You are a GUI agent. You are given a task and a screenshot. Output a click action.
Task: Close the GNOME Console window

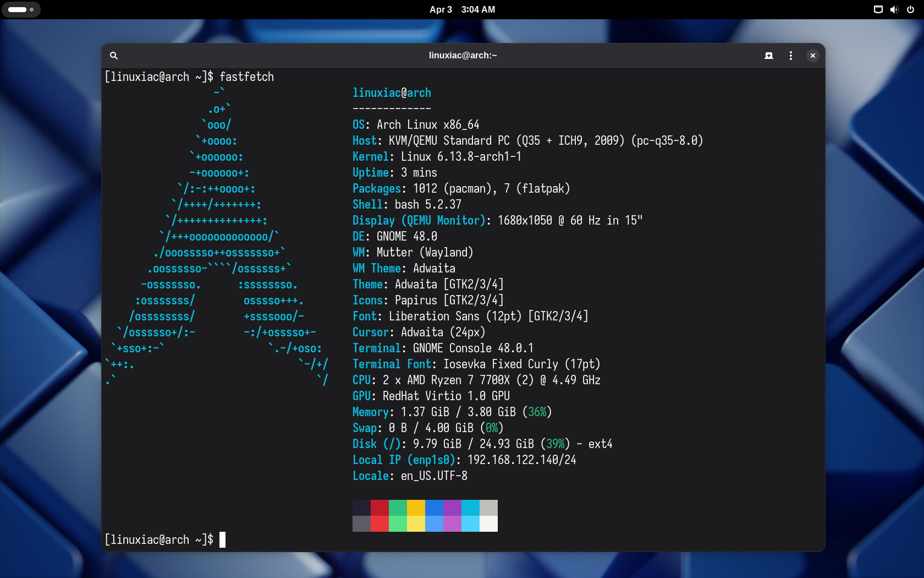812,56
